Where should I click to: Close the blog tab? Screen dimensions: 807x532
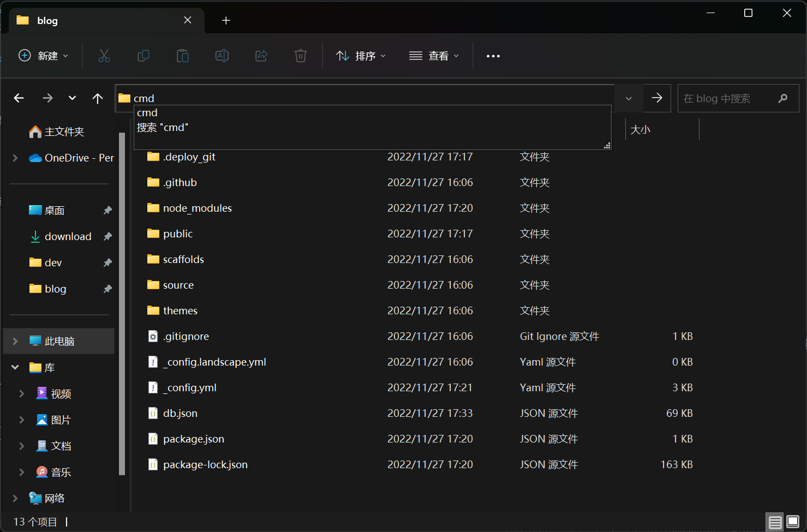pyautogui.click(x=188, y=20)
